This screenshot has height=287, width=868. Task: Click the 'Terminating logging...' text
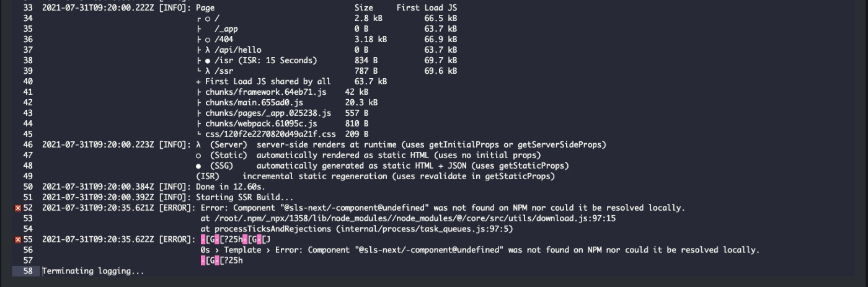93,271
